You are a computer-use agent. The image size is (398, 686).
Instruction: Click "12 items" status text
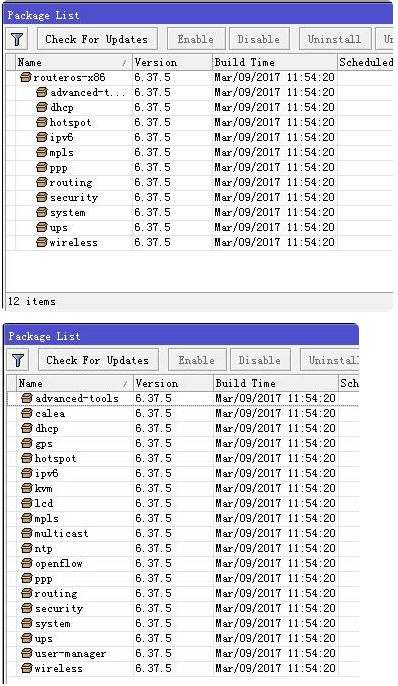pyautogui.click(x=32, y=301)
